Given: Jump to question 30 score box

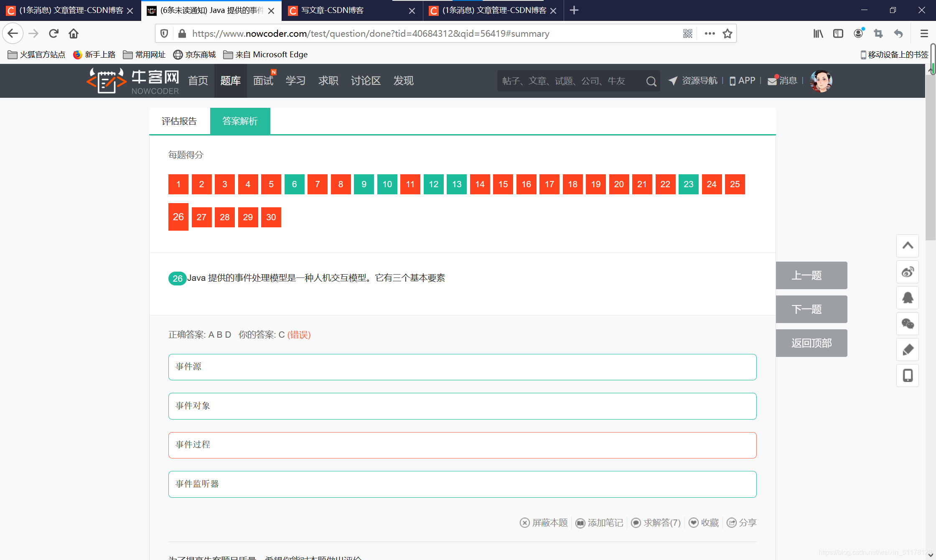Looking at the screenshot, I should tap(271, 217).
